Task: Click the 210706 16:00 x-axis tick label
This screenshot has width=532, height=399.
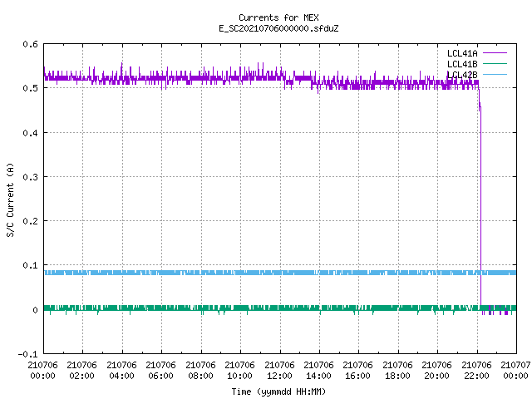Action: tap(357, 370)
